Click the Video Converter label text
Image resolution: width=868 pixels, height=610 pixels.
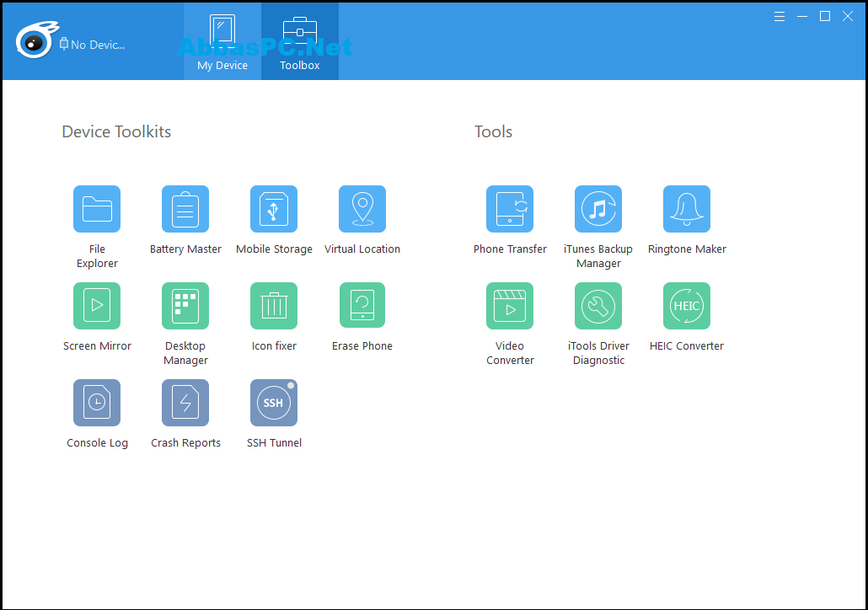point(510,353)
